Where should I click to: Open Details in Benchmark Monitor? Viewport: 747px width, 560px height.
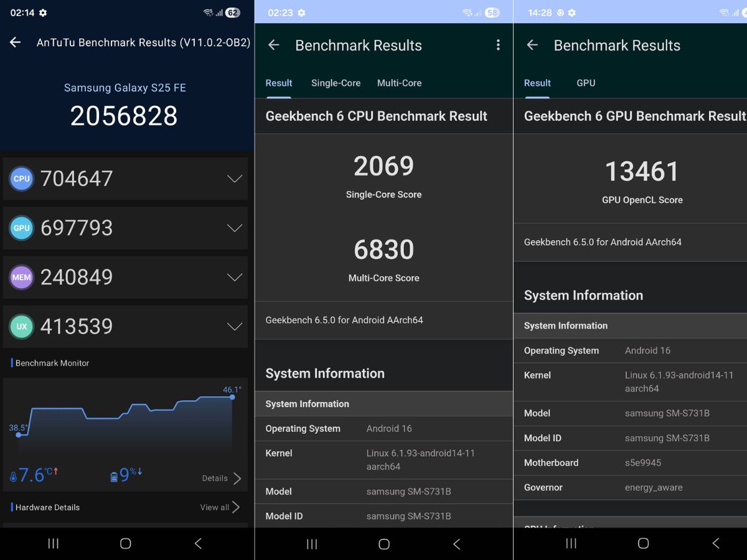(221, 478)
